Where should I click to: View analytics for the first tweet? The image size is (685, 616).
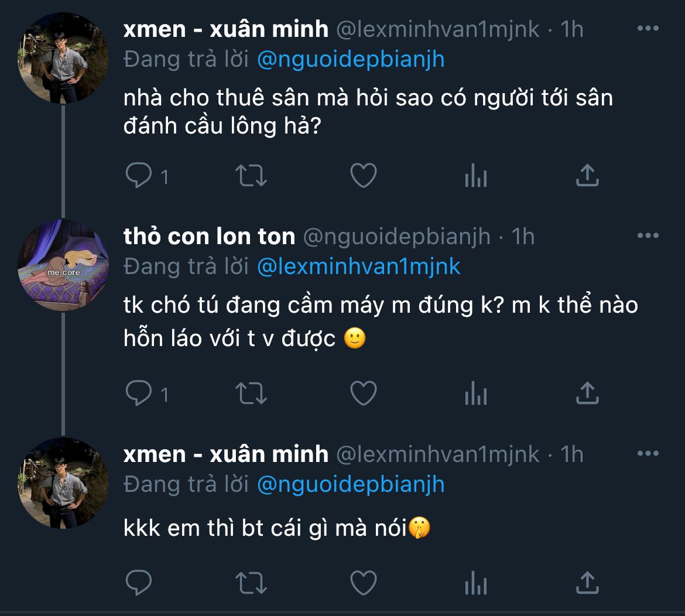[475, 176]
